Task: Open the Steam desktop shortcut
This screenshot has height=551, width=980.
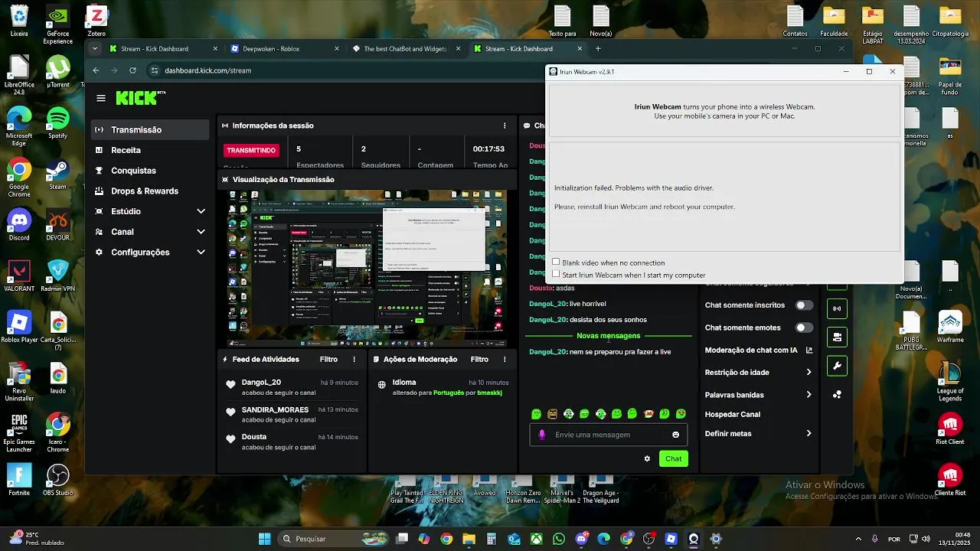Action: click(57, 174)
